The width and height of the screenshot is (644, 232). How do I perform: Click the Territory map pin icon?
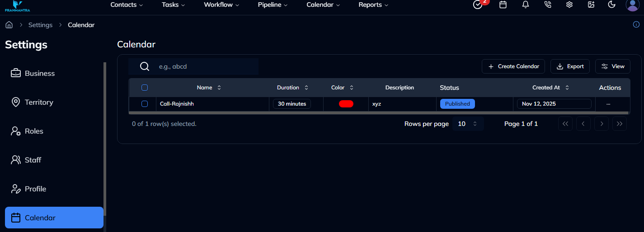[x=16, y=102]
